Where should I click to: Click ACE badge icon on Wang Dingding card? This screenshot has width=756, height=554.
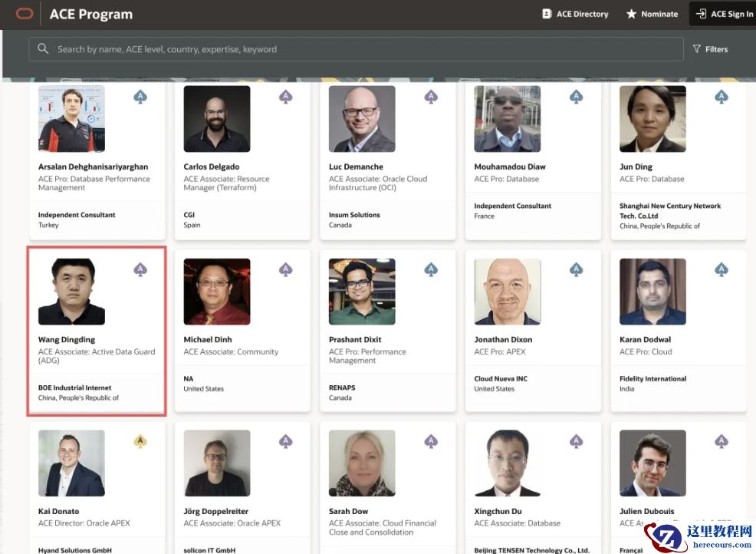pos(140,269)
